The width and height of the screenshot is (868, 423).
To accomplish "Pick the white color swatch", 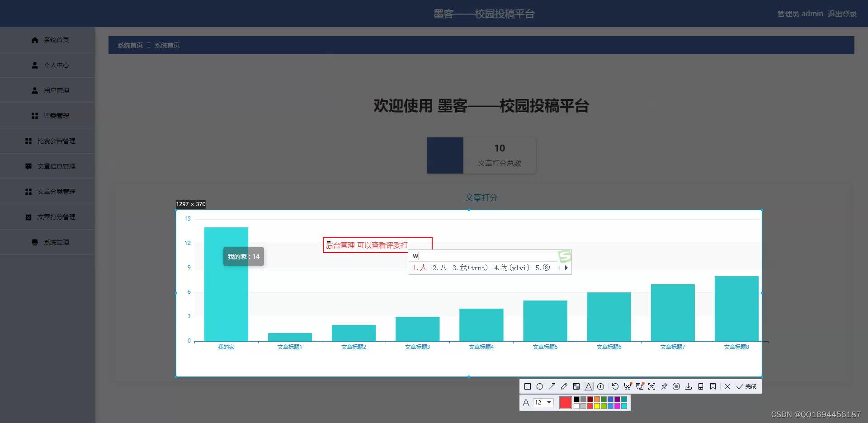I will 576,406.
